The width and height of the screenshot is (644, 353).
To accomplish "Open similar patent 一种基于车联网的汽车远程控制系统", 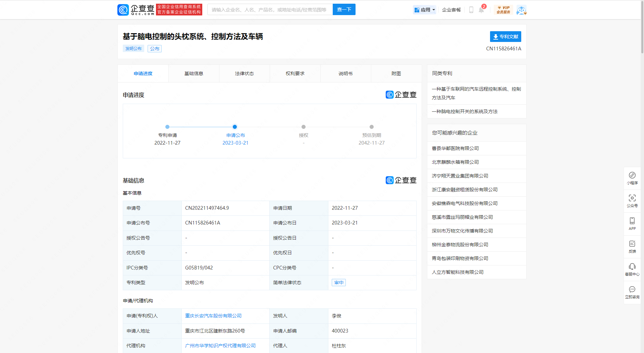I will pyautogui.click(x=476, y=93).
